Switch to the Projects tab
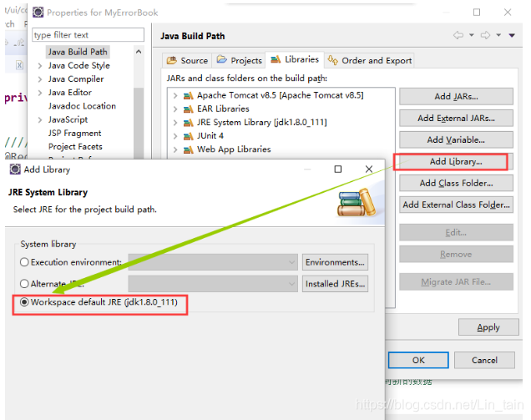Viewport: 531px width, 420px height. point(239,60)
